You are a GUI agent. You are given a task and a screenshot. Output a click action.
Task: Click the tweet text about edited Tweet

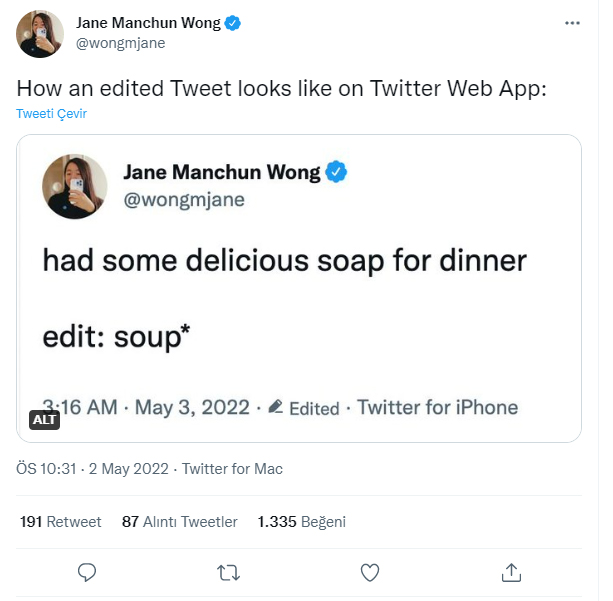pos(281,87)
